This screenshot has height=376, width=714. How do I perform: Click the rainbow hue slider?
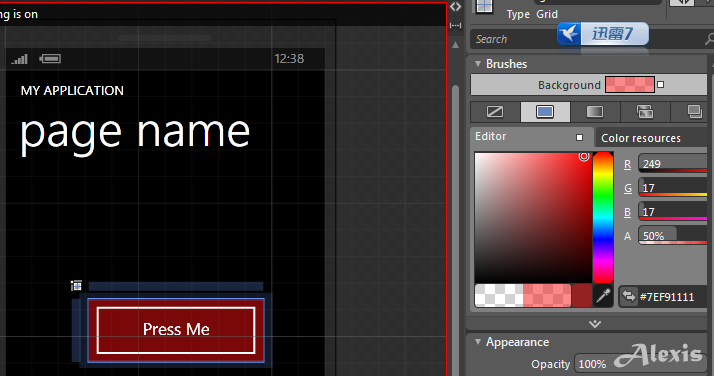pos(602,218)
